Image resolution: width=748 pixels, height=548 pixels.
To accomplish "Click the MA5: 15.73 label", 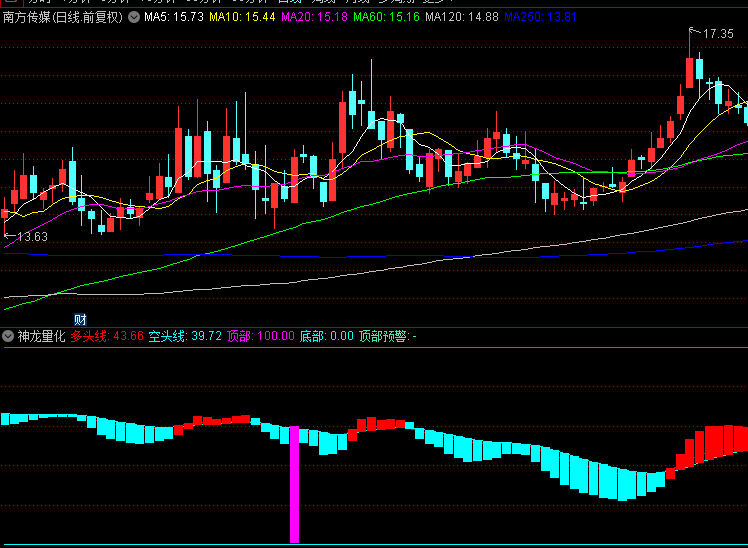I will click(x=174, y=17).
